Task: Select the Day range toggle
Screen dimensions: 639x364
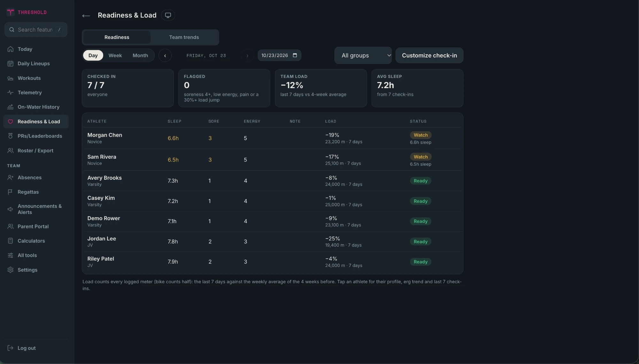Action: pos(93,56)
